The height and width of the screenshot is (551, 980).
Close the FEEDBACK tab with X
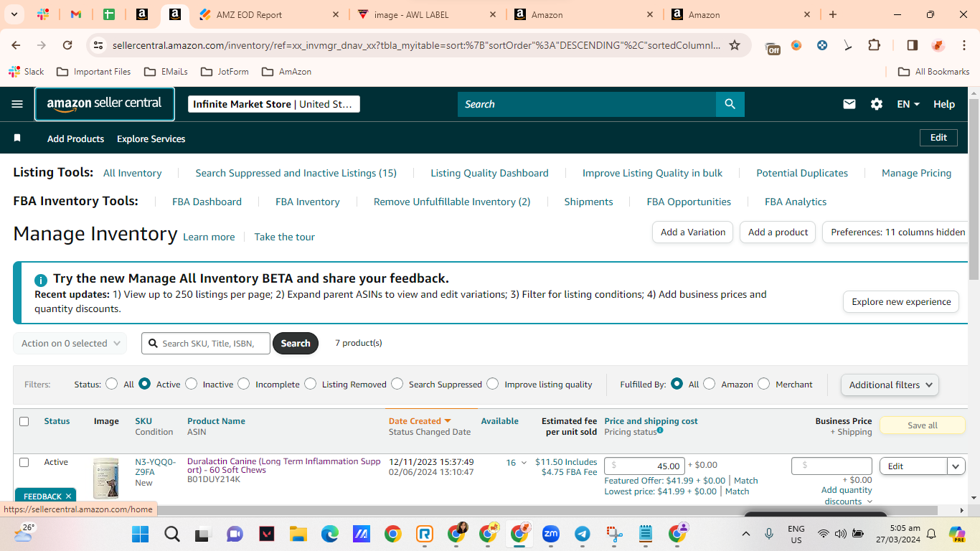(69, 496)
